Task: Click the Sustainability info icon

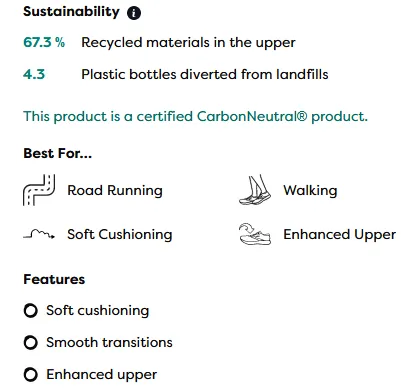Action: click(134, 13)
